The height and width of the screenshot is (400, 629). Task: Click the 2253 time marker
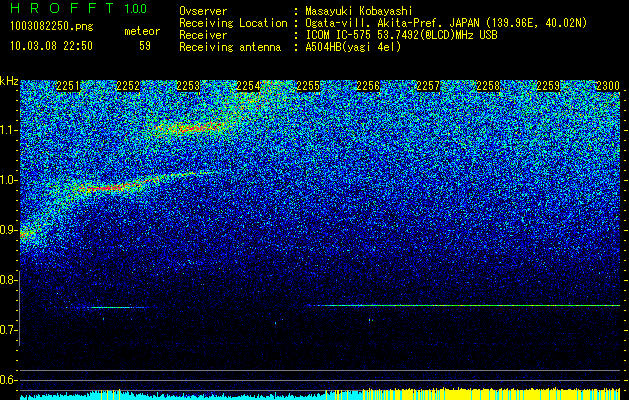click(188, 86)
